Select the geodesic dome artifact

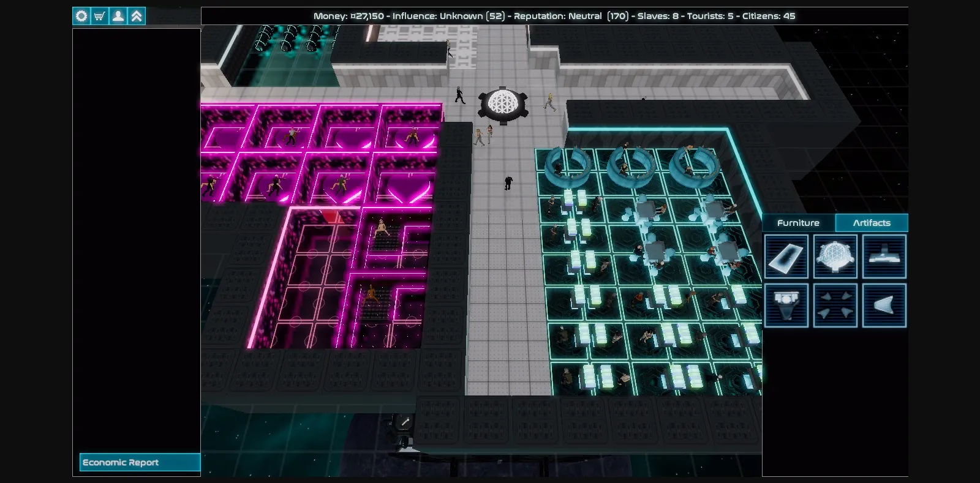coord(835,256)
